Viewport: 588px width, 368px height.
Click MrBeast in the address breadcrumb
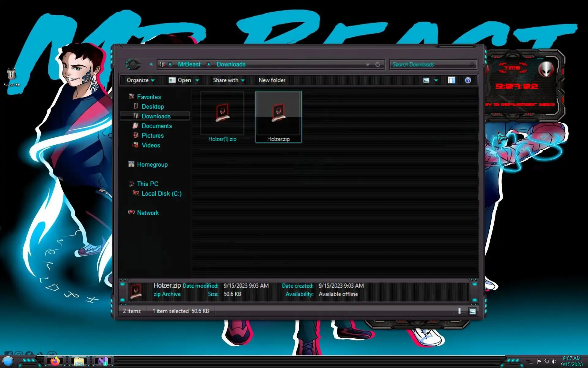point(189,64)
